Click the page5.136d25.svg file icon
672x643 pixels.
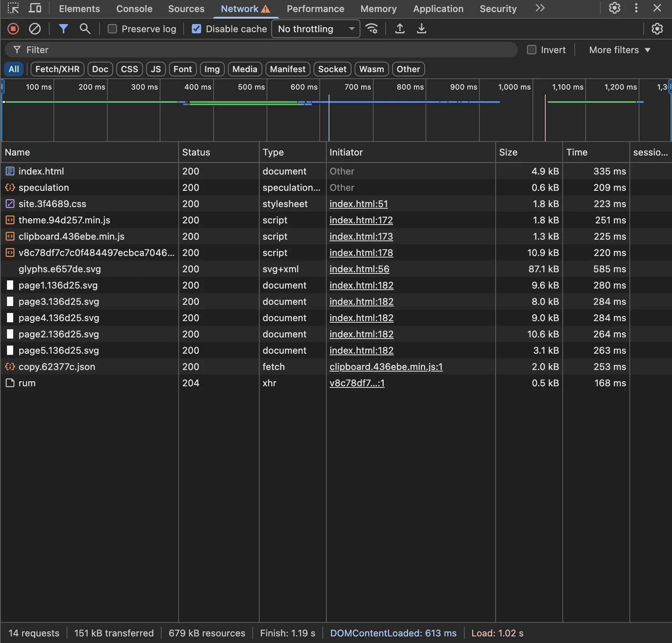coord(10,350)
